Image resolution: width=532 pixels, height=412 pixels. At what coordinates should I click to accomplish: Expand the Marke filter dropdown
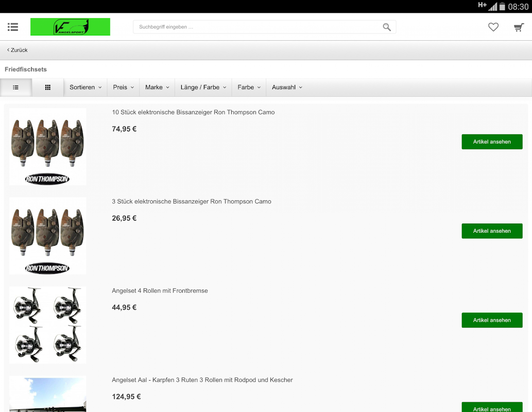point(157,87)
